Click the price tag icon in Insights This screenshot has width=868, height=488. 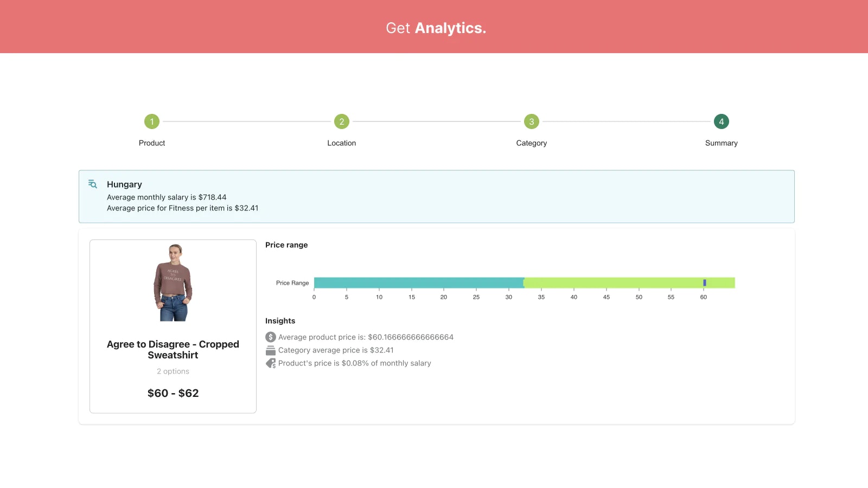(x=271, y=363)
